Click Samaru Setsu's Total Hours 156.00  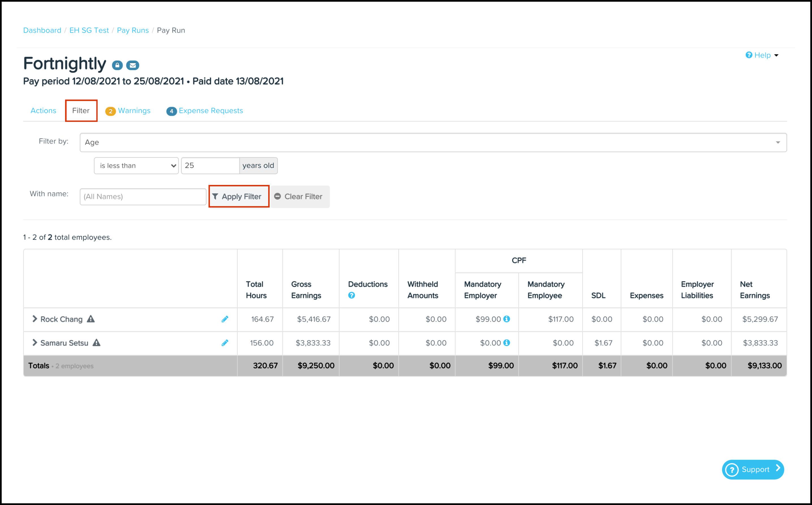click(262, 343)
